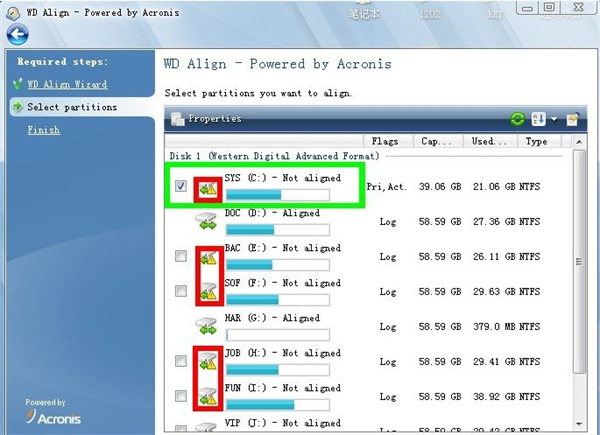Viewport: 600px width, 435px height.
Task: Check the SOF (F:) partition checkbox
Action: coord(181,291)
